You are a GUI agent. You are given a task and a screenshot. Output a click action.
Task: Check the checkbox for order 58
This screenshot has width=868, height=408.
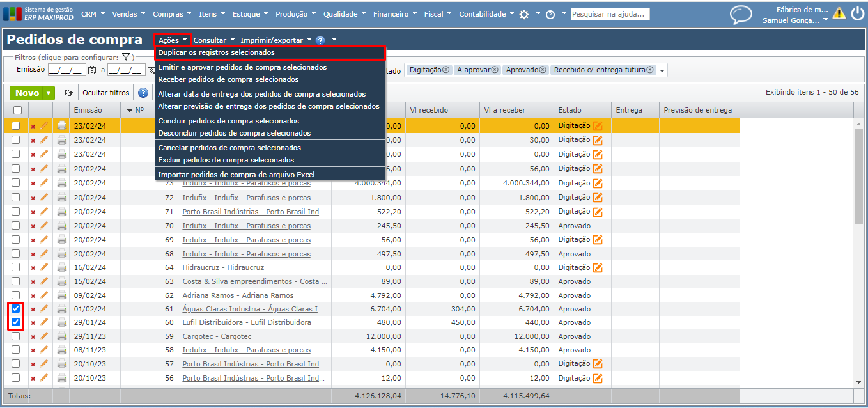pos(16,350)
